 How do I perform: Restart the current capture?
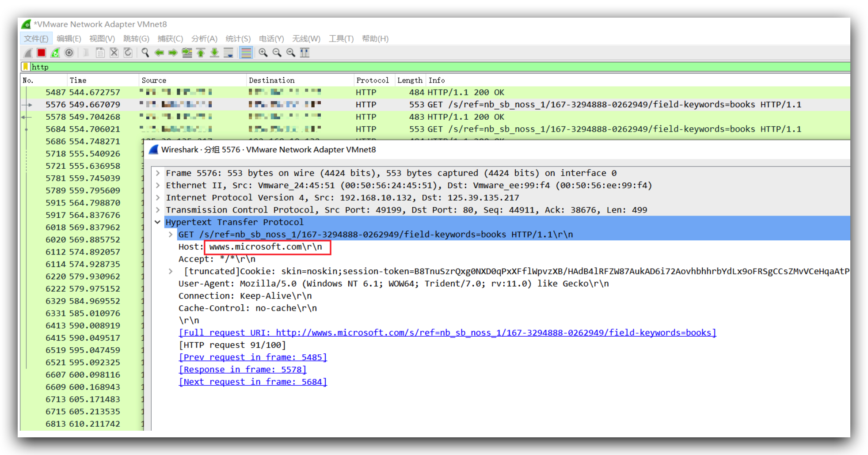point(55,53)
